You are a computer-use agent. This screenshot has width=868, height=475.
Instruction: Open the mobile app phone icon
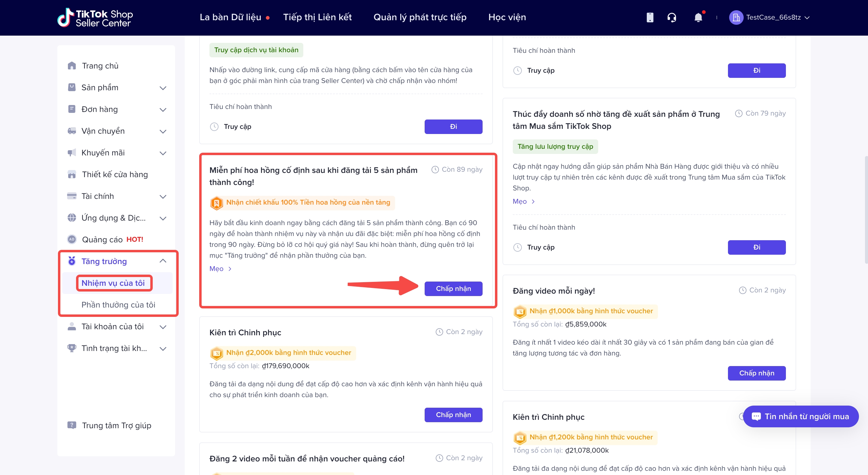[650, 18]
